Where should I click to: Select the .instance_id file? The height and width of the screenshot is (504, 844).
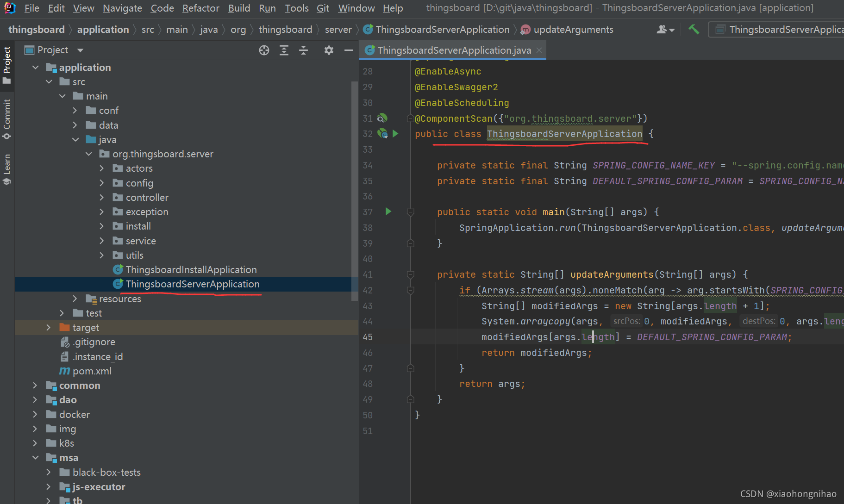tap(92, 357)
